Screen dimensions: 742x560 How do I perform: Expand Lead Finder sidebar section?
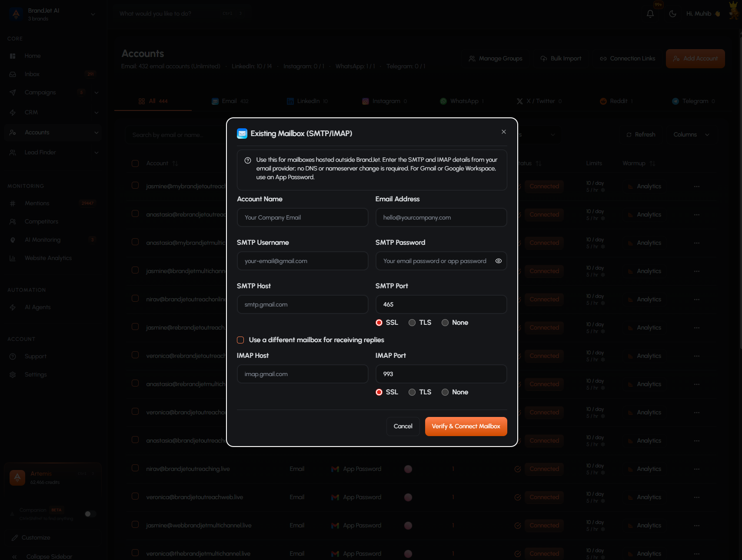point(96,153)
